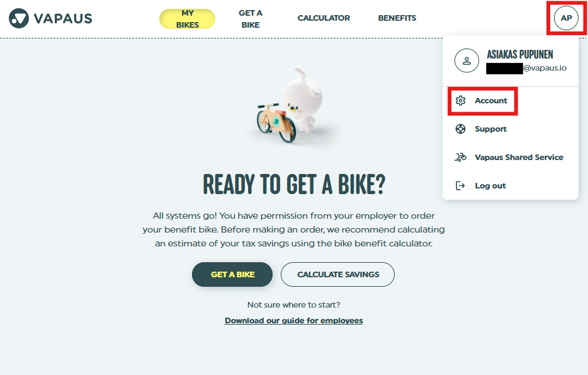The width and height of the screenshot is (588, 375).
Task: Click the cyclist icon beside Vapaus Shared Service
Action: click(x=461, y=157)
